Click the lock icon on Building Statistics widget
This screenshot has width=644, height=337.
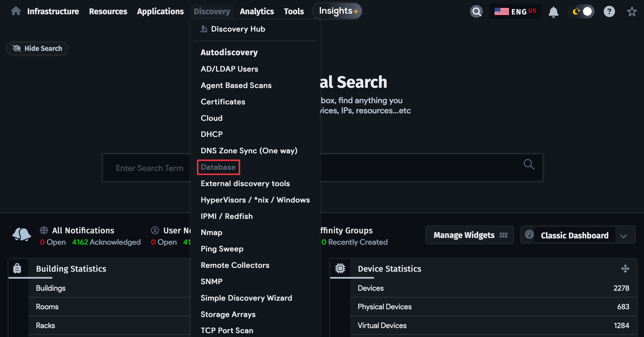pos(17,268)
